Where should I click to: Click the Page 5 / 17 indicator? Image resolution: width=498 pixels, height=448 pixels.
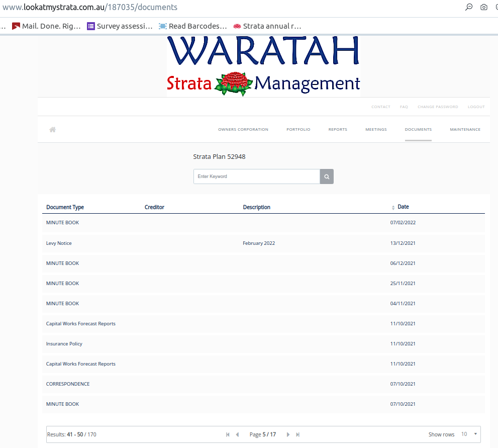pyautogui.click(x=263, y=434)
